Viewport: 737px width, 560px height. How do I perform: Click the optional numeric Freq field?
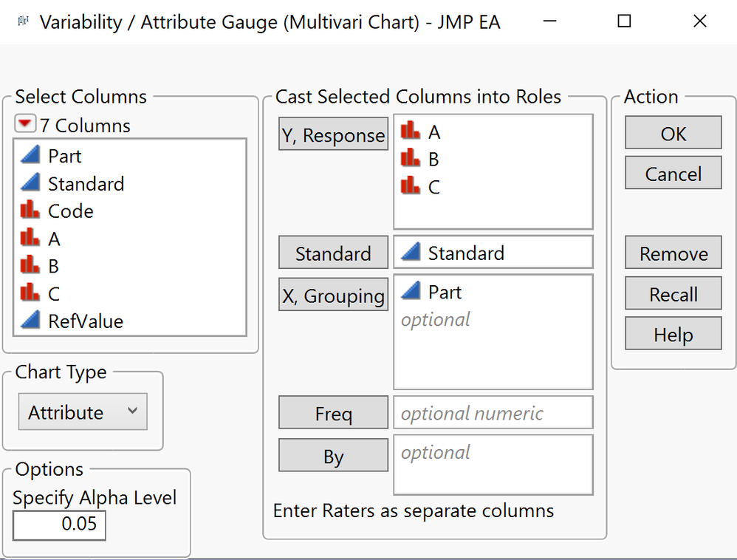[493, 412]
